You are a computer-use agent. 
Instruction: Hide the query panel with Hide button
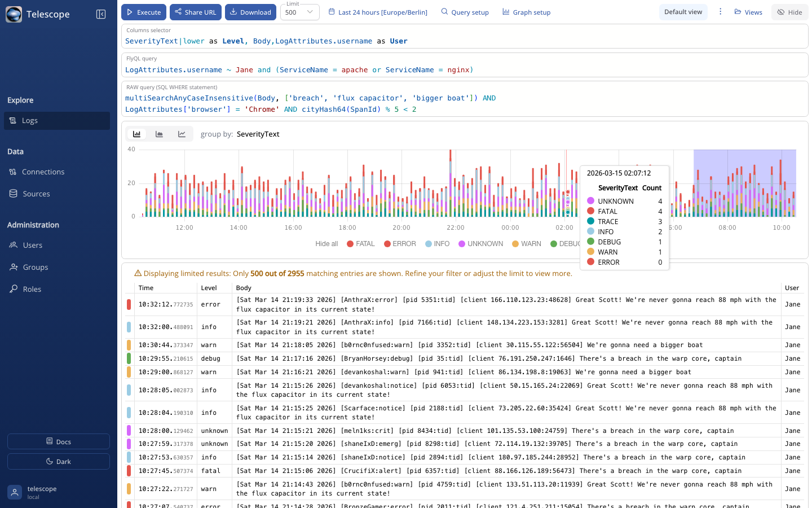pos(789,12)
